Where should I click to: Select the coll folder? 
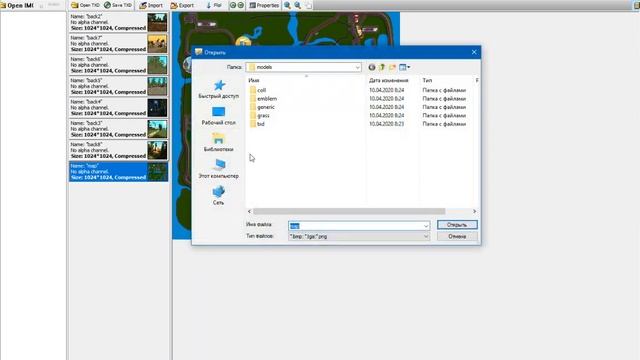point(258,90)
